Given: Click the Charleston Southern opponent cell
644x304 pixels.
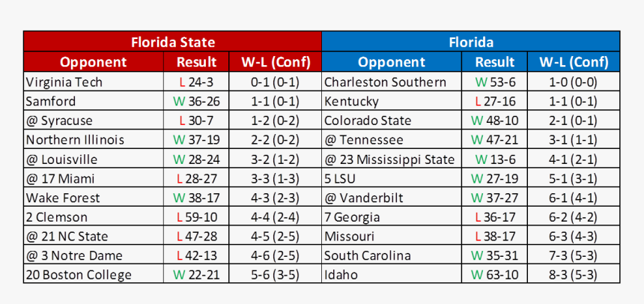Looking at the screenshot, I should 392,82.
